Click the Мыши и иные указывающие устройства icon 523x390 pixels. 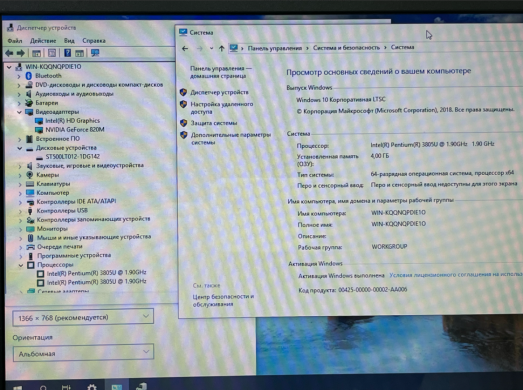coord(30,238)
